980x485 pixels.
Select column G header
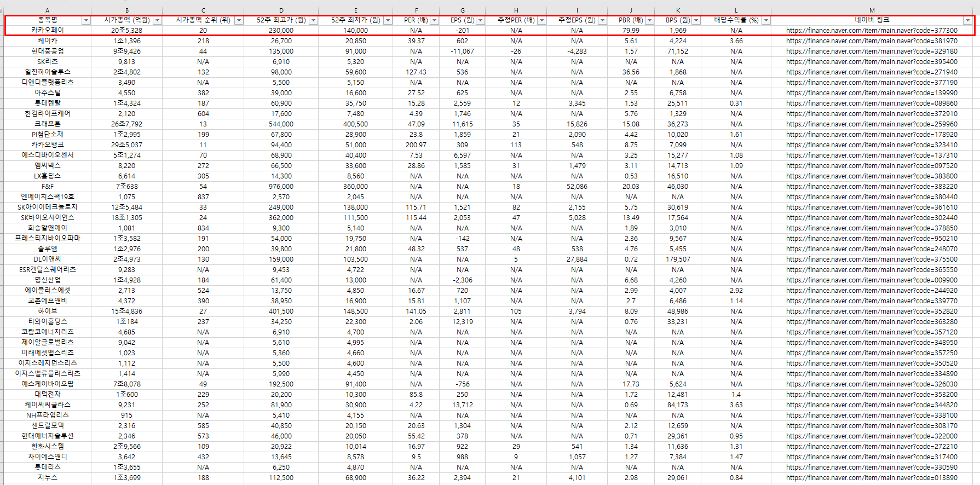[x=463, y=10]
